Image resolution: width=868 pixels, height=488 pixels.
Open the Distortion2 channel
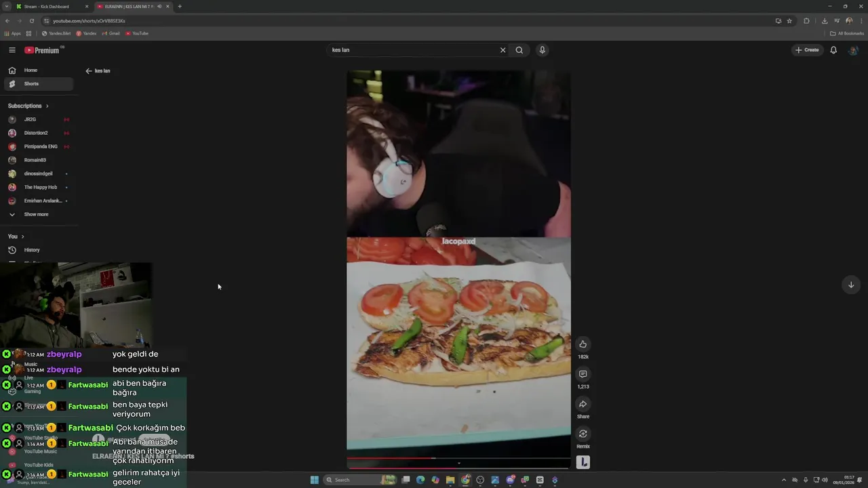[39, 133]
